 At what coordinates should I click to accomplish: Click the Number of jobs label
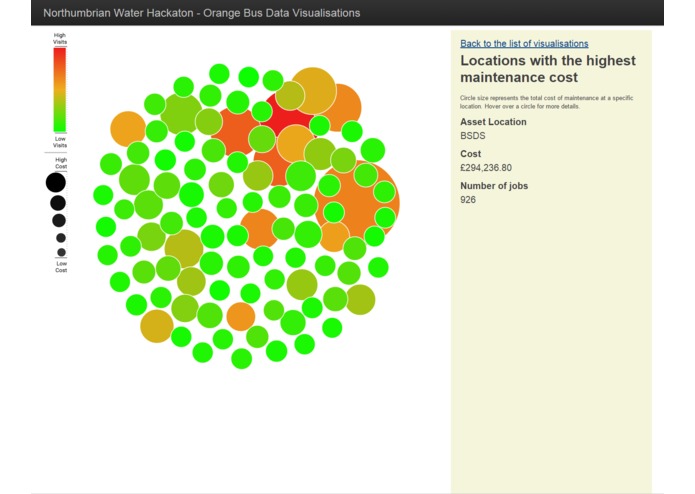tap(494, 186)
